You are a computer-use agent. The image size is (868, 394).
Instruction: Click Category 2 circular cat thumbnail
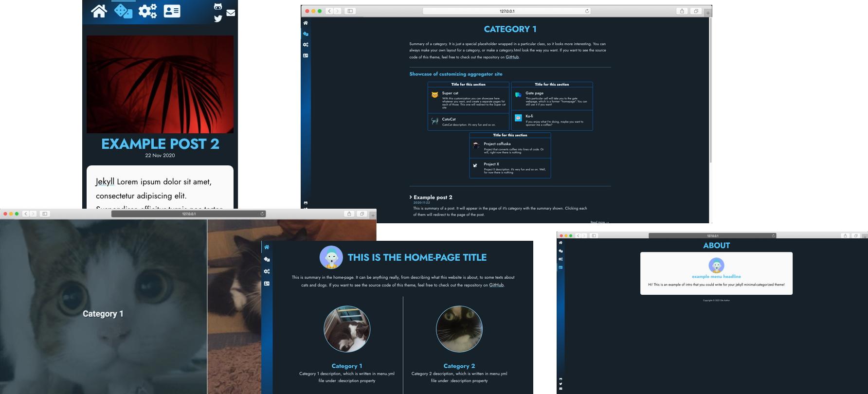tap(459, 329)
